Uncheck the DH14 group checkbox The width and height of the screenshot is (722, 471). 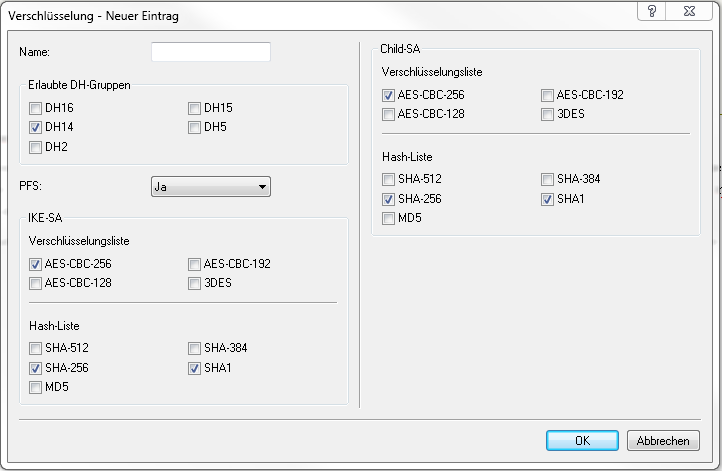tap(37, 128)
